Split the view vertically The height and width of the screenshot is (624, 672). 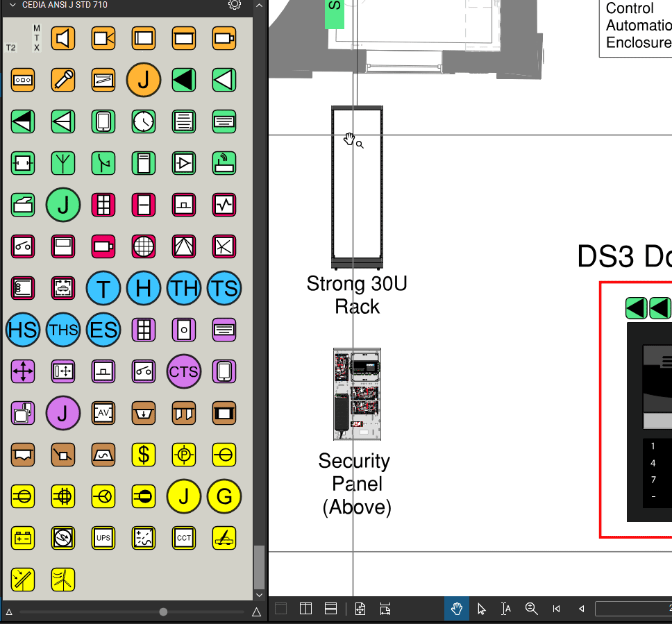point(305,609)
